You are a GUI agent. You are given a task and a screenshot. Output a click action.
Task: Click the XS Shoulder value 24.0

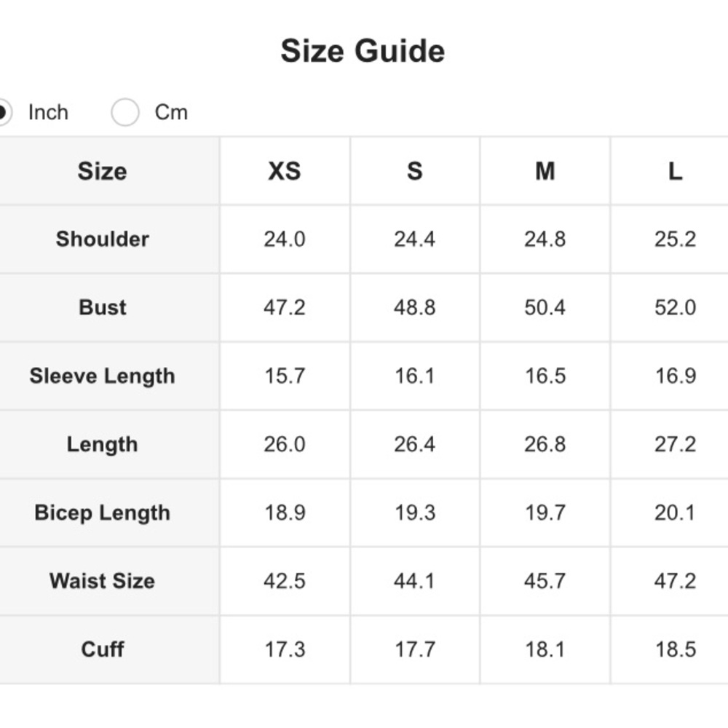click(284, 240)
